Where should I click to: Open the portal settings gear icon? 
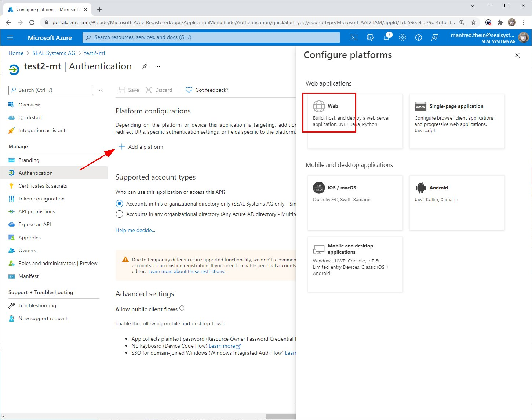tap(402, 37)
